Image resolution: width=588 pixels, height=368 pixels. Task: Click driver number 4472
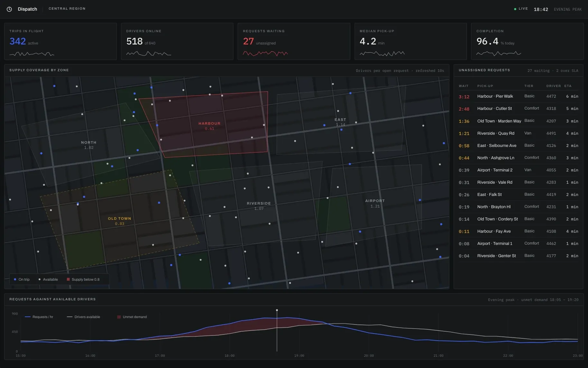551,96
